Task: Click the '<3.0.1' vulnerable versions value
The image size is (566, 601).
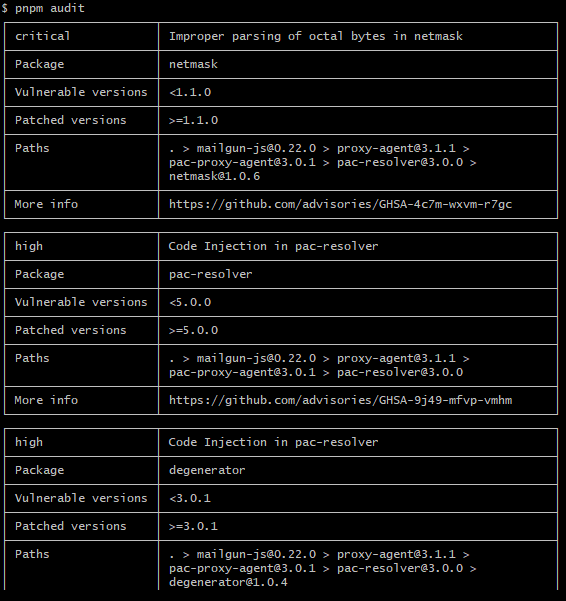Action: 190,498
